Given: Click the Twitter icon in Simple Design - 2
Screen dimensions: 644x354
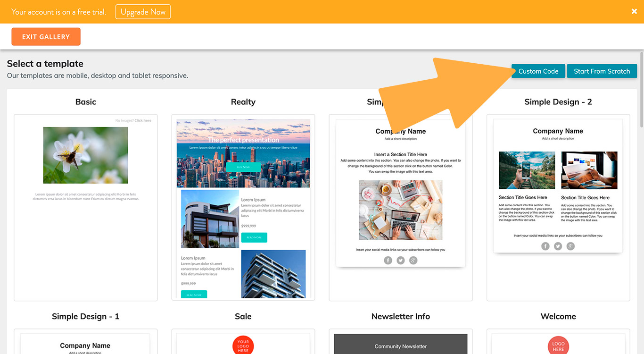Looking at the screenshot, I should (558, 246).
